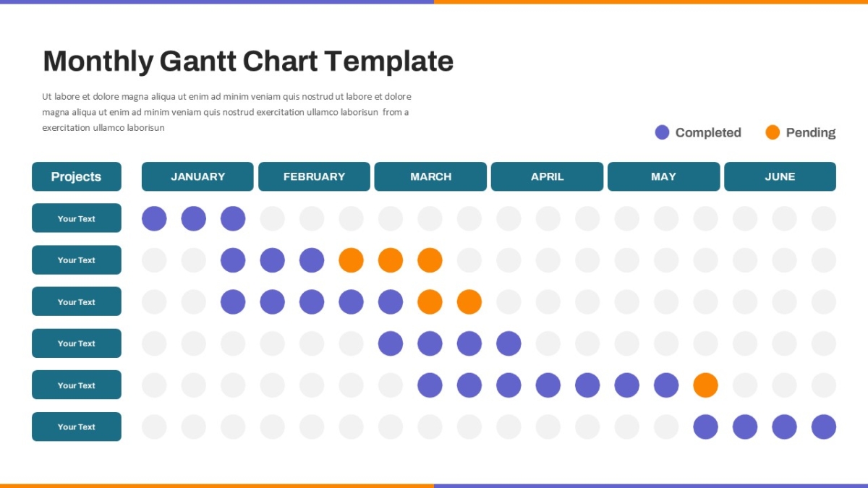This screenshot has width=868, height=488.
Task: Click the last gray dot in first row
Action: pos(823,218)
